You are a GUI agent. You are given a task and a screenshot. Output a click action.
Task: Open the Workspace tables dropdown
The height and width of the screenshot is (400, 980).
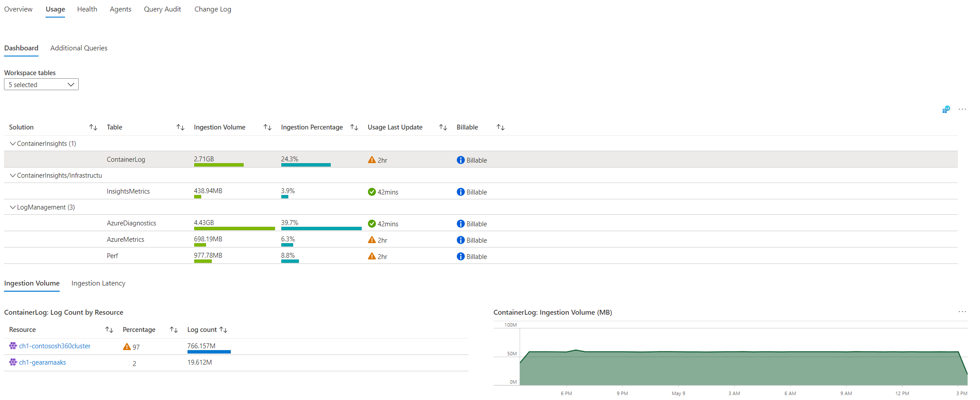41,84
